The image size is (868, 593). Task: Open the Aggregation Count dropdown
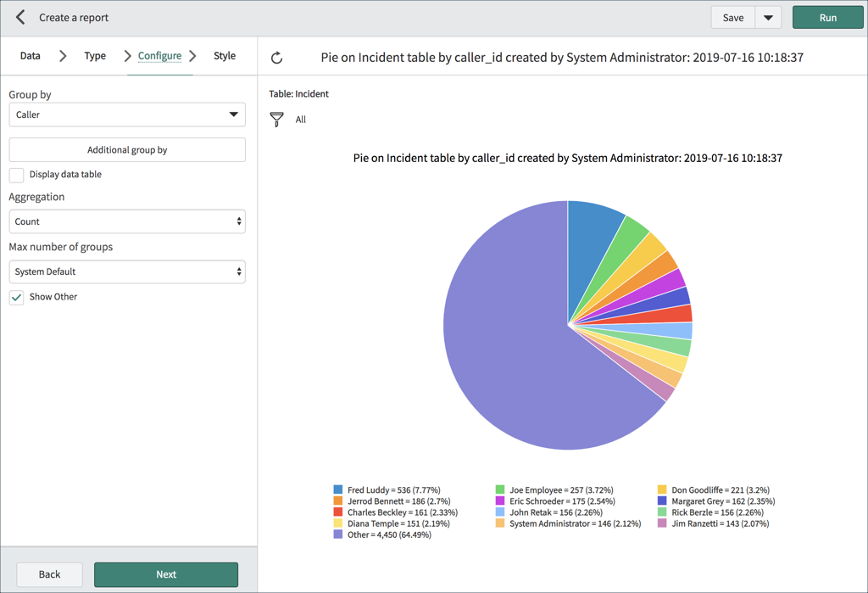pos(126,221)
